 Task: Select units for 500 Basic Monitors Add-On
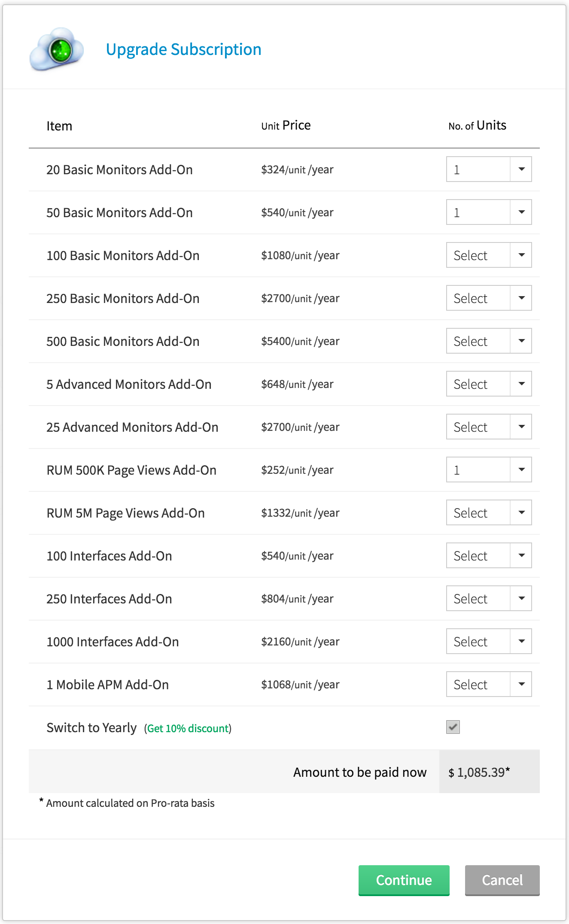pyautogui.click(x=489, y=341)
